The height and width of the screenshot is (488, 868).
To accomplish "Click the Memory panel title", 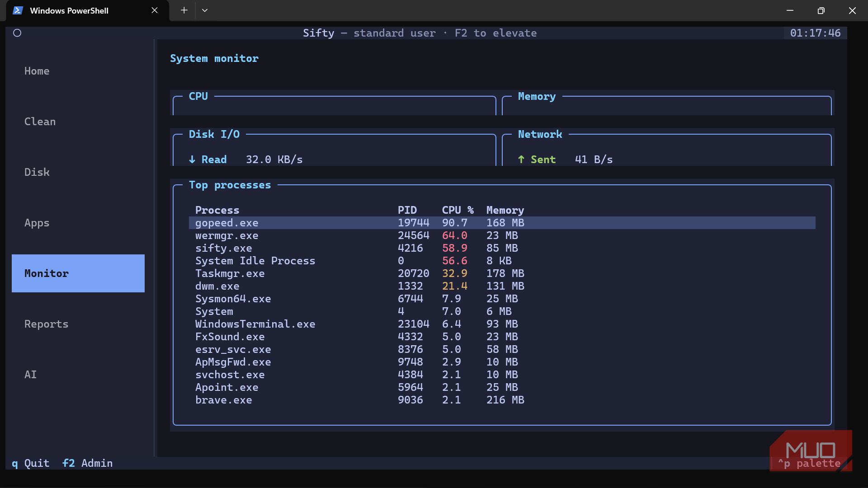I will point(537,96).
